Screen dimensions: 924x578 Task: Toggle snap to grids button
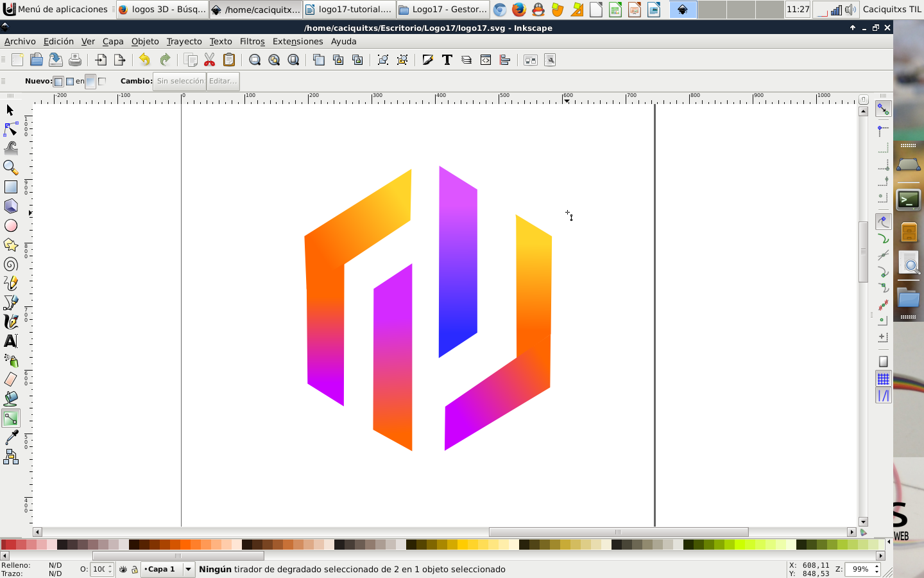884,379
